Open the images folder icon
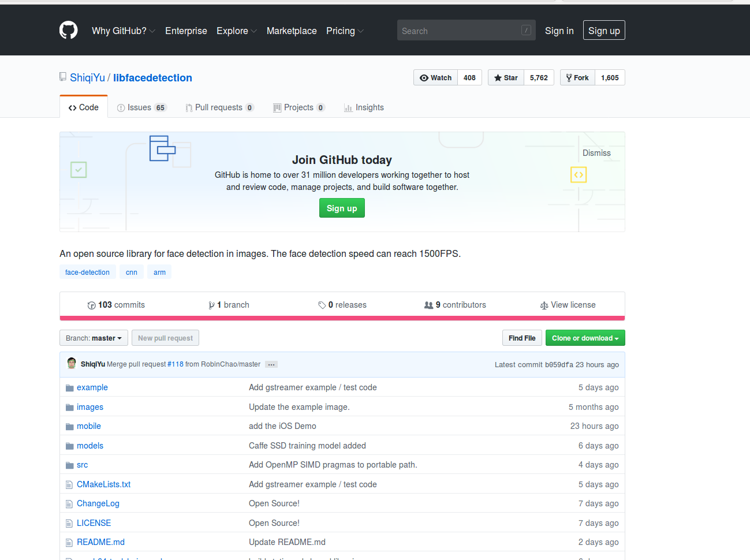Screen dimensions: 750x560 (x=69, y=408)
